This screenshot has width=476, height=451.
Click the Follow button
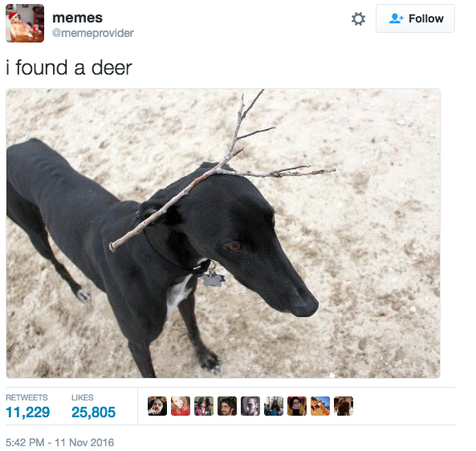tap(415, 18)
